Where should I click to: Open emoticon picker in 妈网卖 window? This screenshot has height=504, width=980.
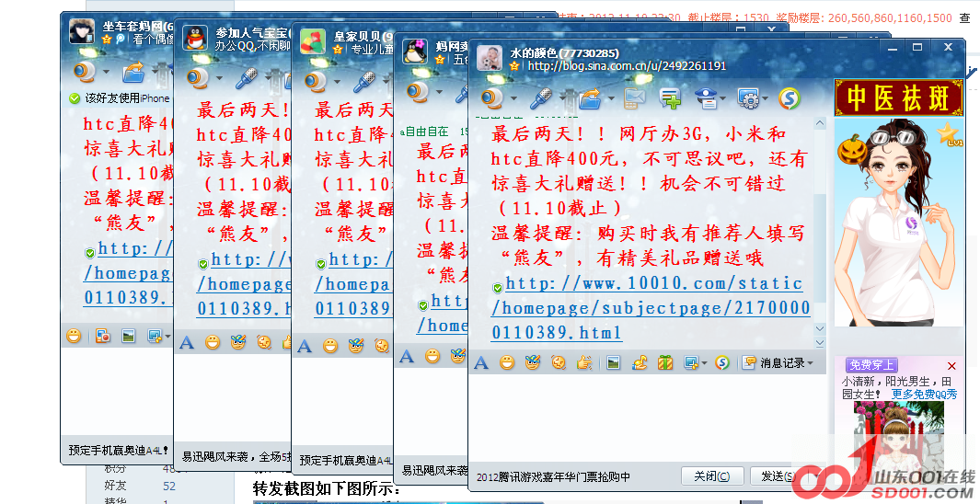point(432,356)
